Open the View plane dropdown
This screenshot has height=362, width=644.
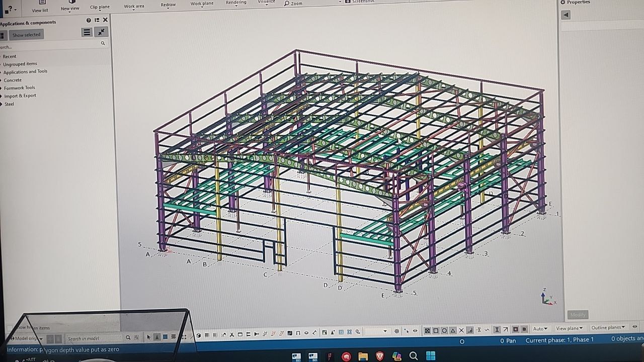[569, 328]
